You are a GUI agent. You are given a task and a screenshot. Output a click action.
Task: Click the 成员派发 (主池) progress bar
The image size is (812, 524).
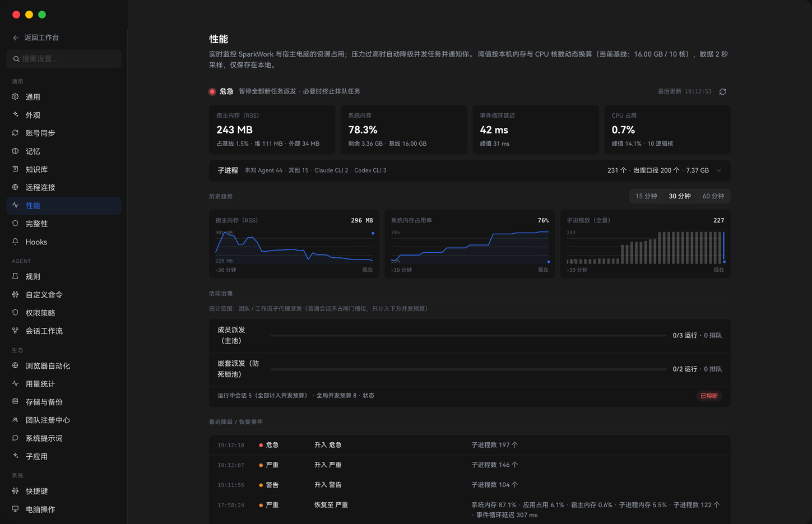click(468, 336)
